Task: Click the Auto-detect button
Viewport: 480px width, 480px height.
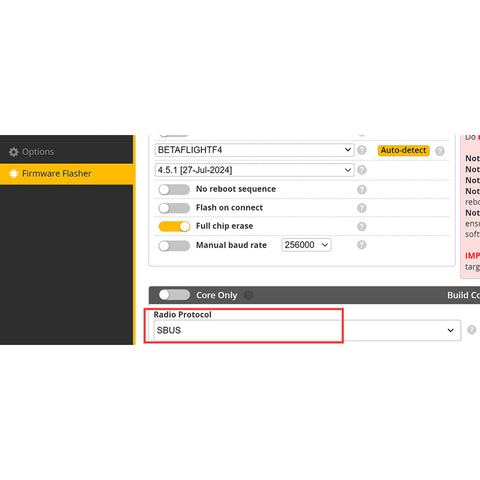Action: (404, 150)
